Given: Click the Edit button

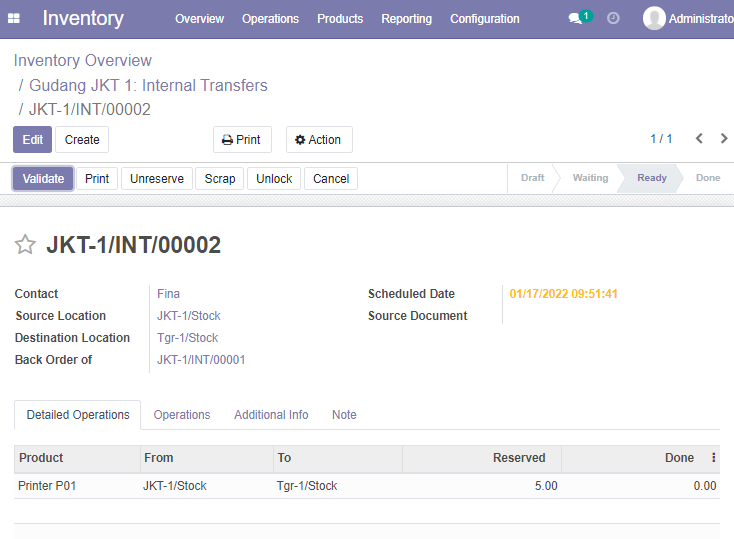Looking at the screenshot, I should tap(32, 140).
